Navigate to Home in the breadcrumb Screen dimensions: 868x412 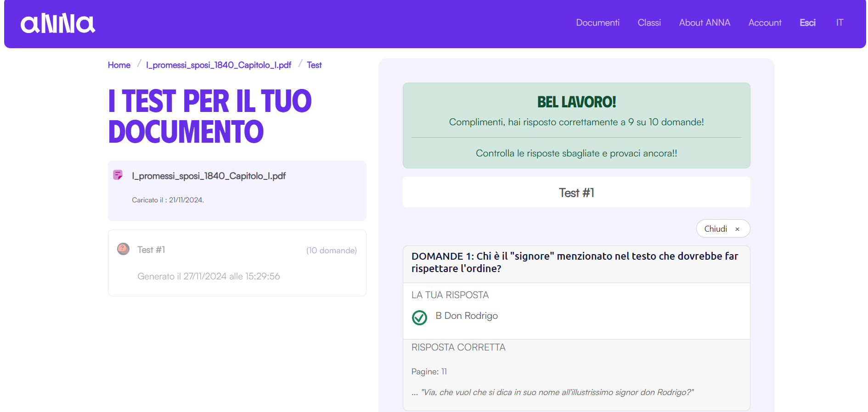pos(119,65)
